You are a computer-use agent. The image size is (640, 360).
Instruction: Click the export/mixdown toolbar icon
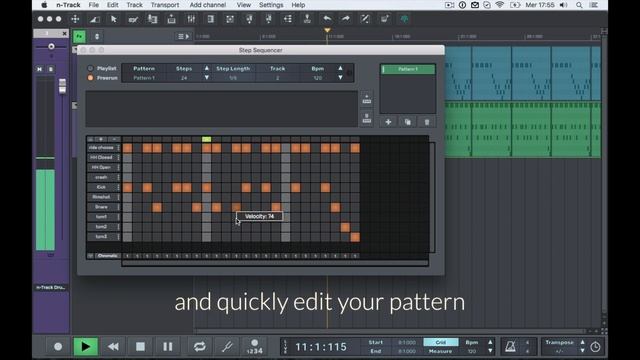point(171,19)
